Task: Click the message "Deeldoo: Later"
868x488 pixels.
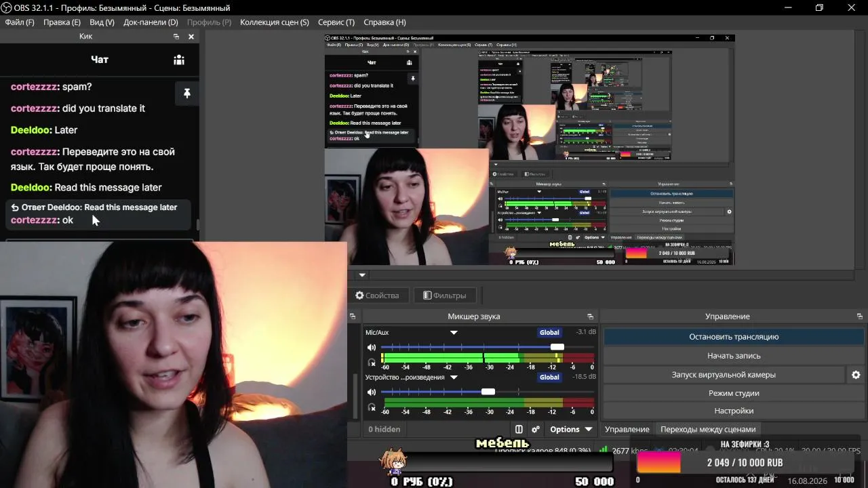Action: click(44, 130)
